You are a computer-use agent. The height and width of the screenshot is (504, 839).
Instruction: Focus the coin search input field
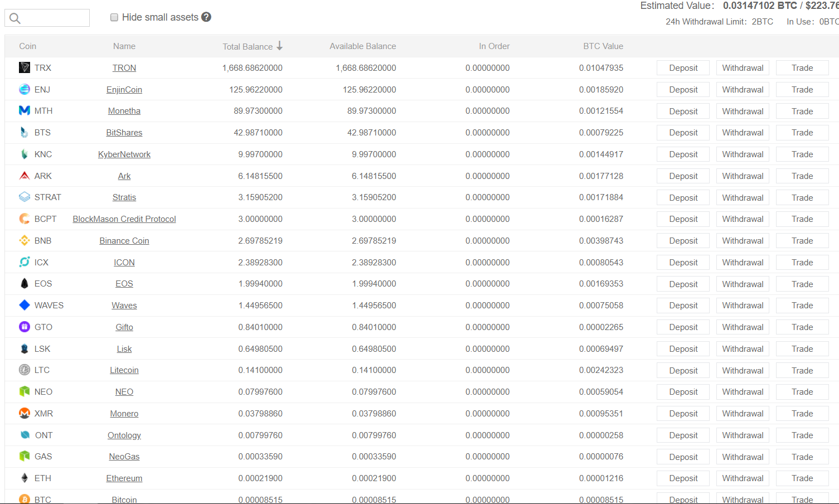pos(47,18)
